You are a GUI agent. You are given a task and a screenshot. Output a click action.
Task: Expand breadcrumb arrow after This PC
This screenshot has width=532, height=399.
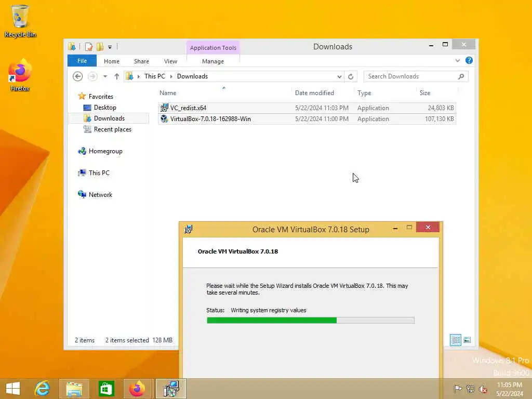171,76
